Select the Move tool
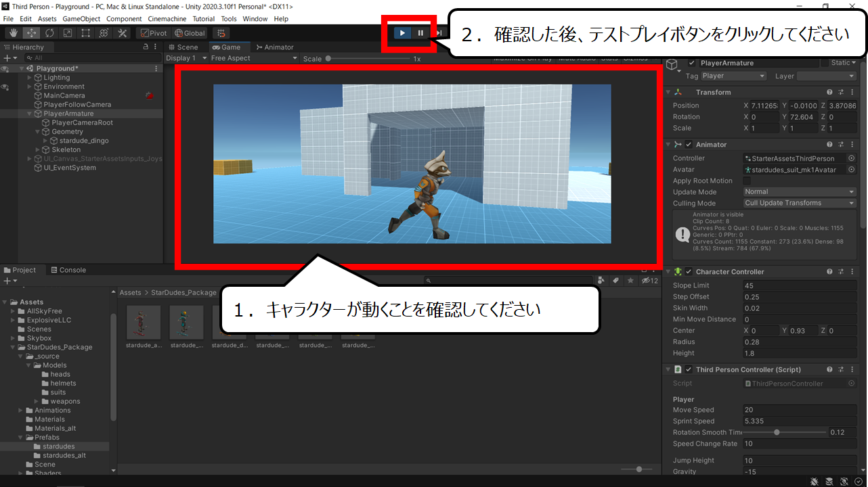 pyautogui.click(x=31, y=33)
